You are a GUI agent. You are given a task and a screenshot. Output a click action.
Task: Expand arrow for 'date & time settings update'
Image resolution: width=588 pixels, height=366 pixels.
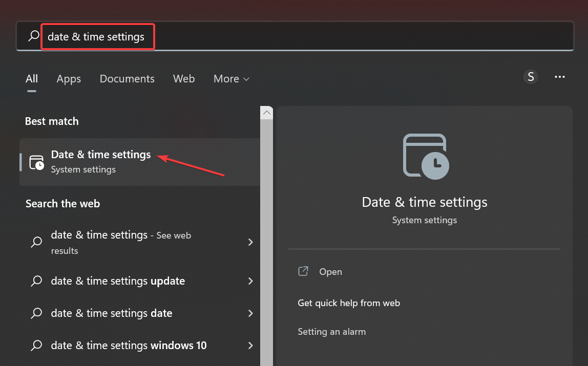[x=250, y=281]
